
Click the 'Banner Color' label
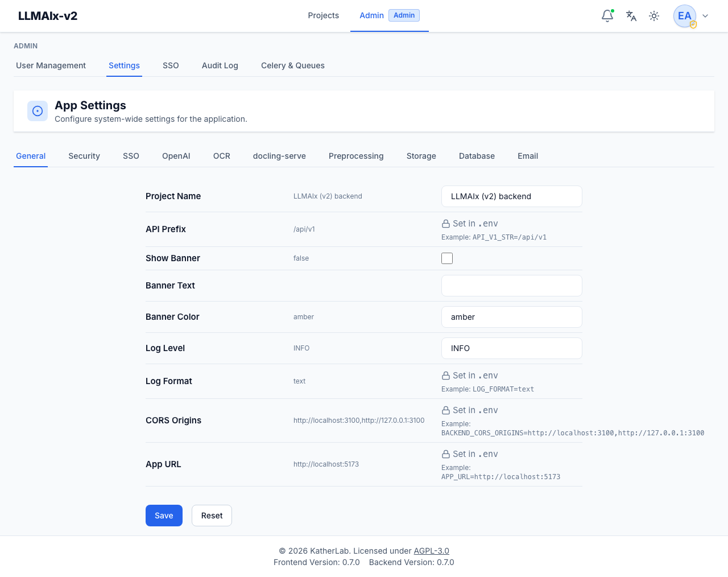point(172,317)
